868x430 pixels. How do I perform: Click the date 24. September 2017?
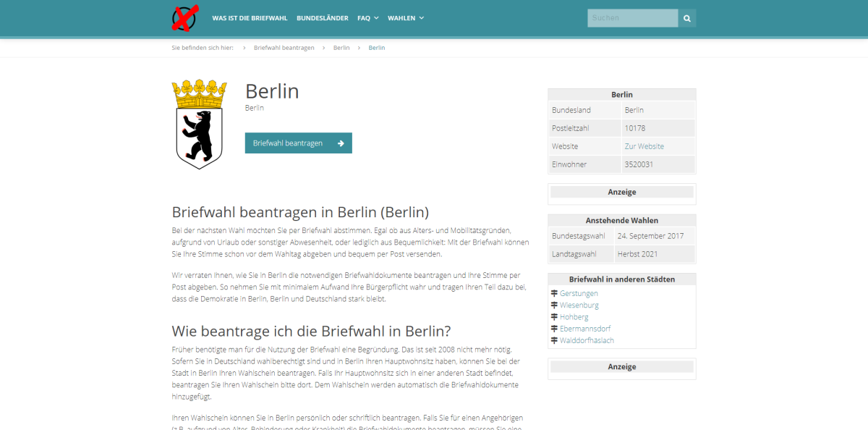click(x=650, y=236)
